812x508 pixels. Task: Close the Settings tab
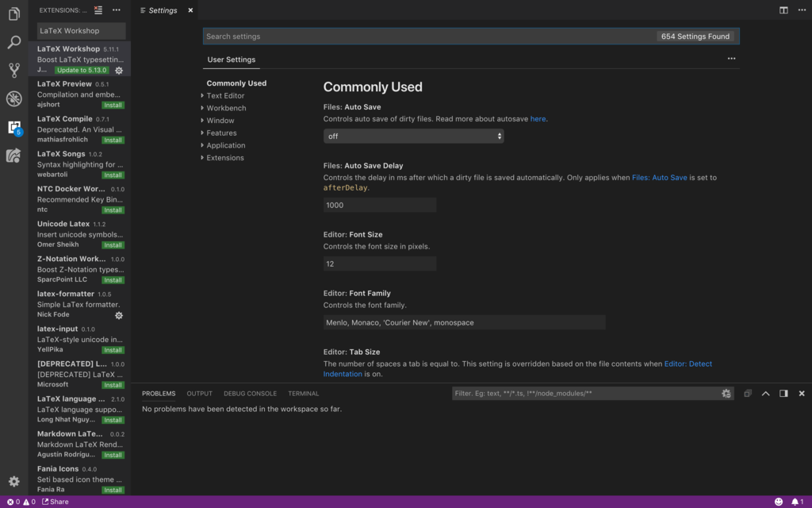190,10
